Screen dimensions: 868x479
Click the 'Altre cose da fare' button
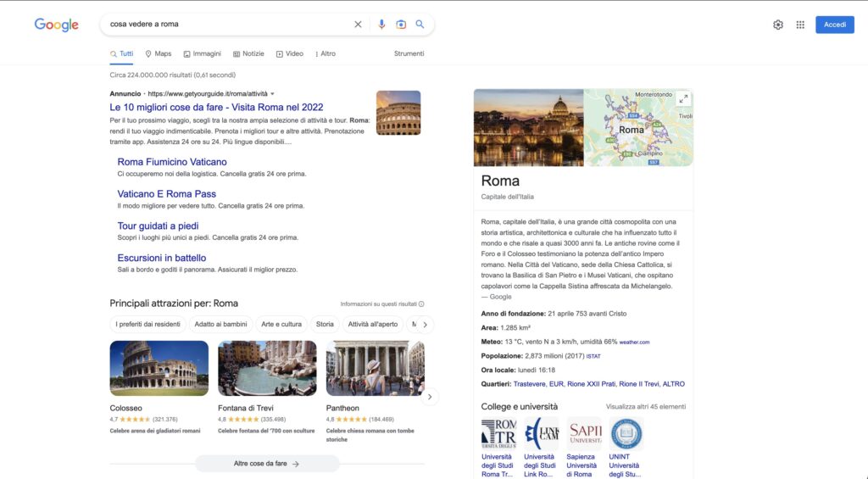pos(267,464)
